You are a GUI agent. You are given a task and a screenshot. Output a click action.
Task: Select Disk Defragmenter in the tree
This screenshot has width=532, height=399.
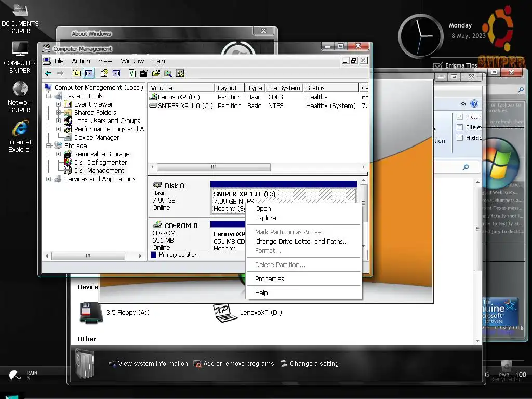point(100,162)
